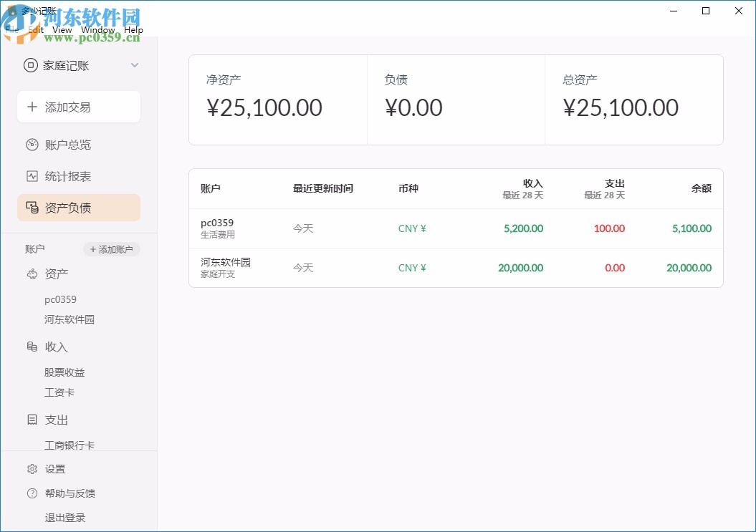Click the coins icon beside 收入
Screen dimensions: 756x532
point(32,347)
